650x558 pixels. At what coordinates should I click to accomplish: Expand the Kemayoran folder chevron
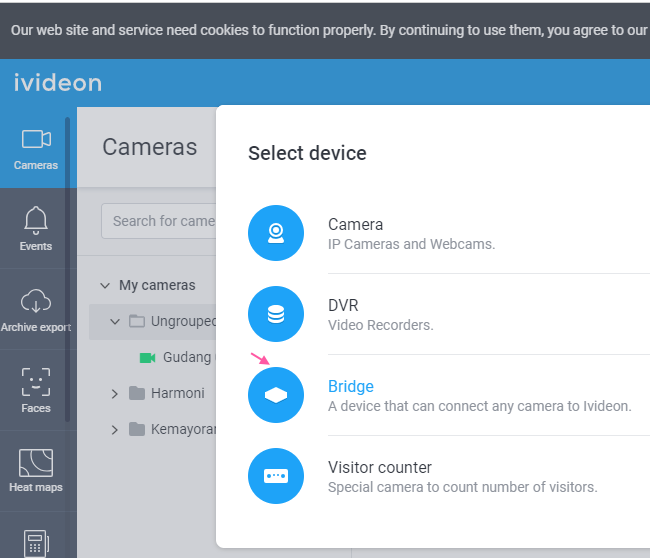[115, 430]
